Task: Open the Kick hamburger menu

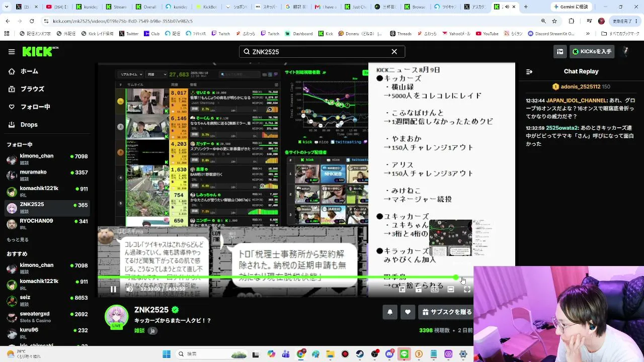Action: 11,52
